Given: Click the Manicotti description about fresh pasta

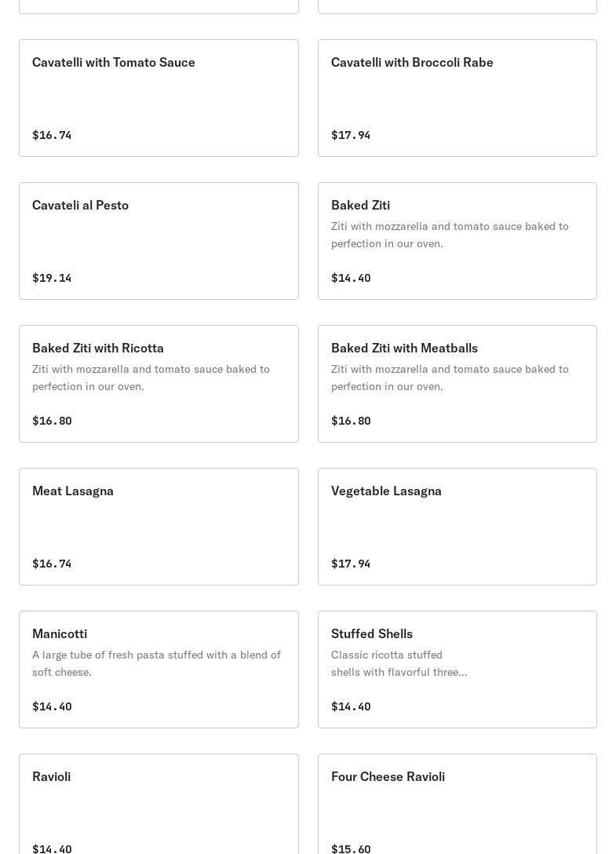Looking at the screenshot, I should click(156, 663).
